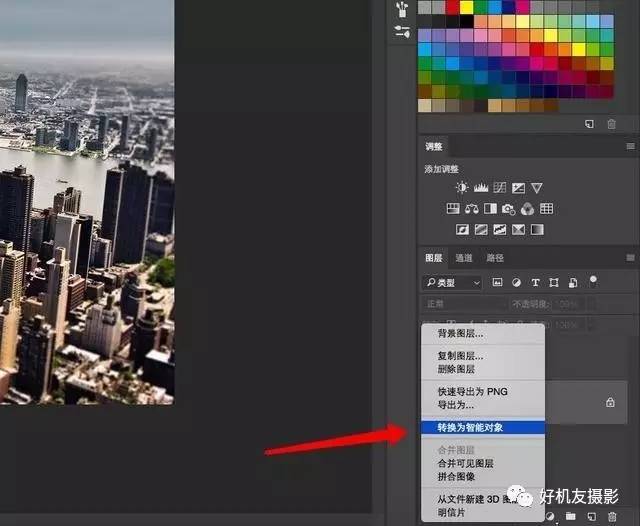Choose 导出为... from context menu
This screenshot has width=640, height=526.
tap(483, 405)
